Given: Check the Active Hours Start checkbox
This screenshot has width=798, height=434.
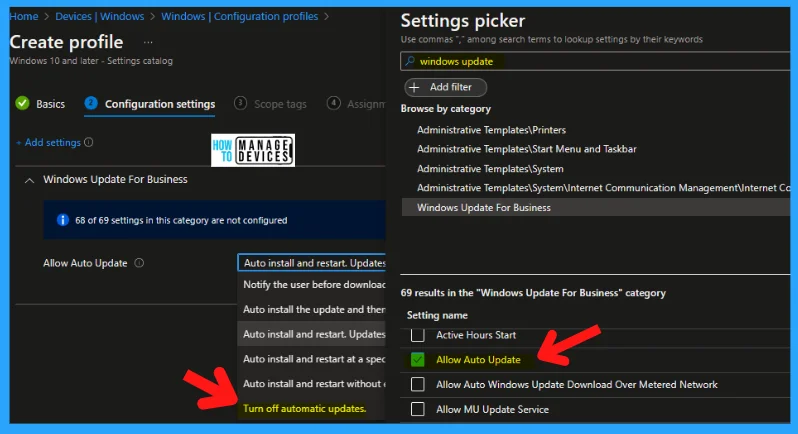Looking at the screenshot, I should click(418, 335).
